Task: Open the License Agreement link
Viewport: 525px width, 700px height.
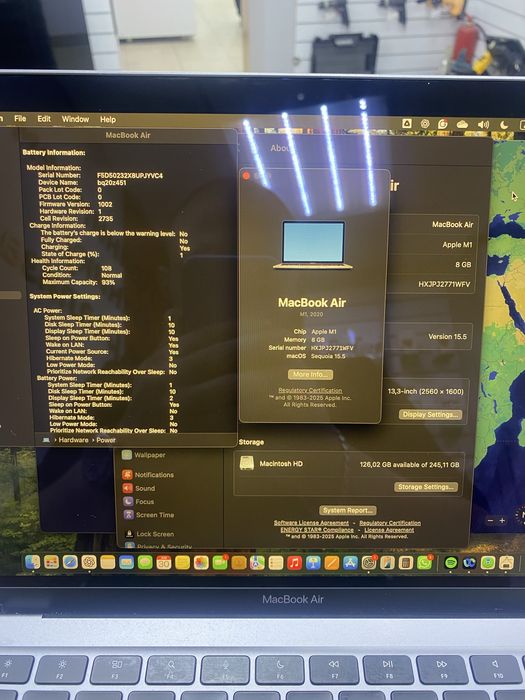Action: tap(389, 530)
